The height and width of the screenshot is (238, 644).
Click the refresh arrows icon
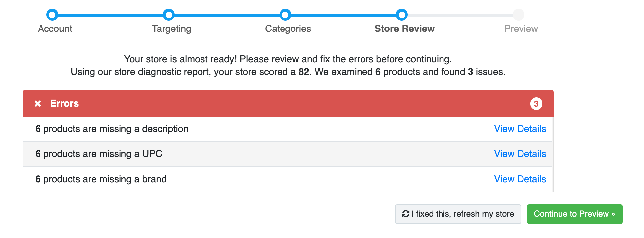(406, 214)
